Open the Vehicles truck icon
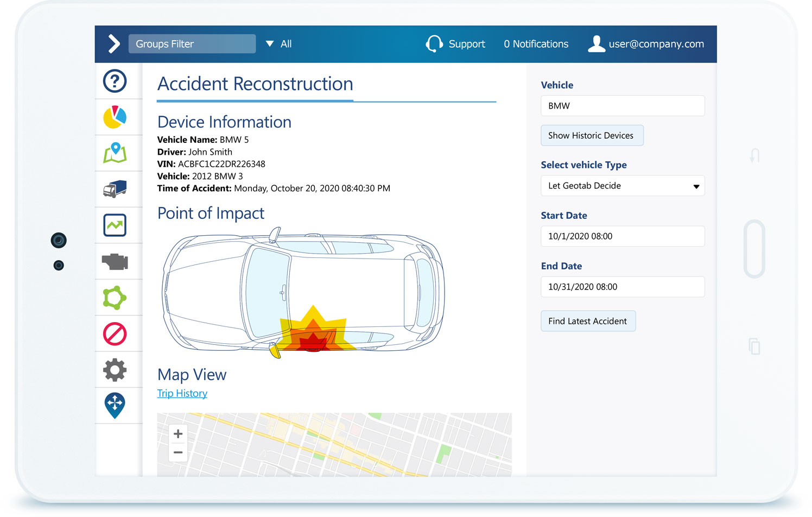The image size is (812, 517). pyautogui.click(x=115, y=189)
